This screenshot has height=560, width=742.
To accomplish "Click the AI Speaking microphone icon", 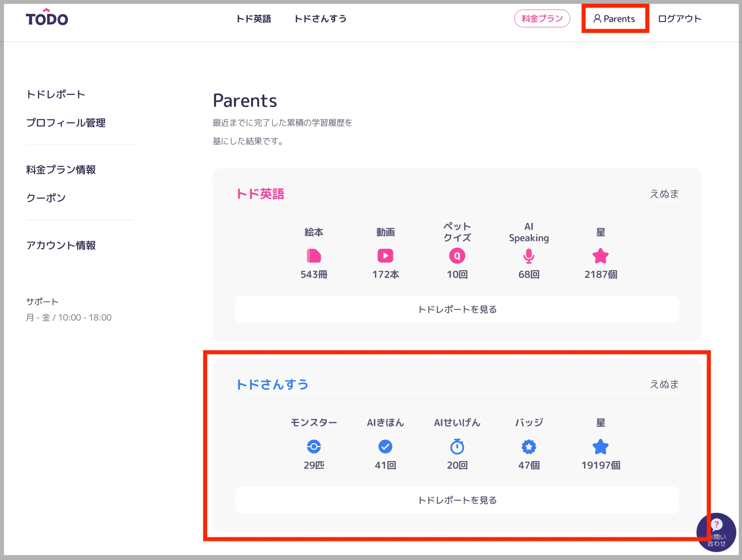I will 529,256.
